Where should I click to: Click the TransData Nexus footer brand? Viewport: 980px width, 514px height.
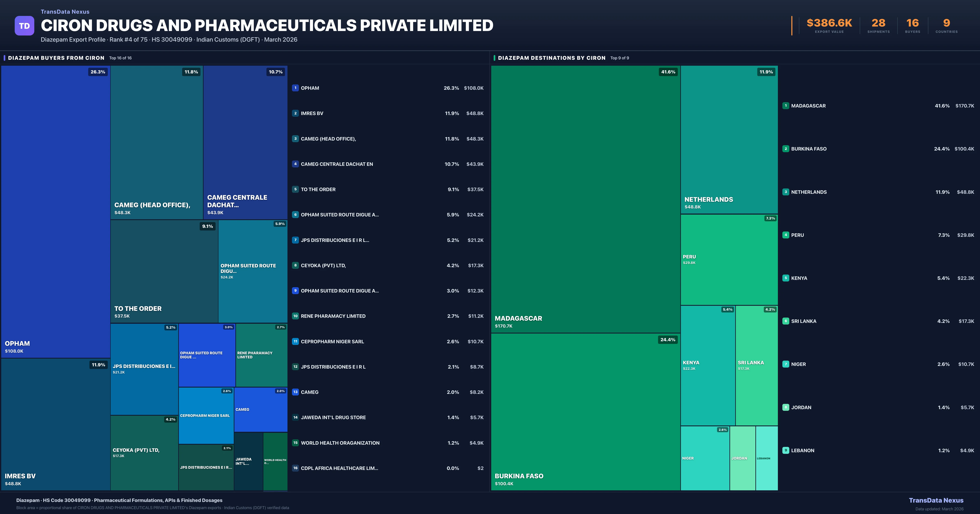[x=936, y=500]
